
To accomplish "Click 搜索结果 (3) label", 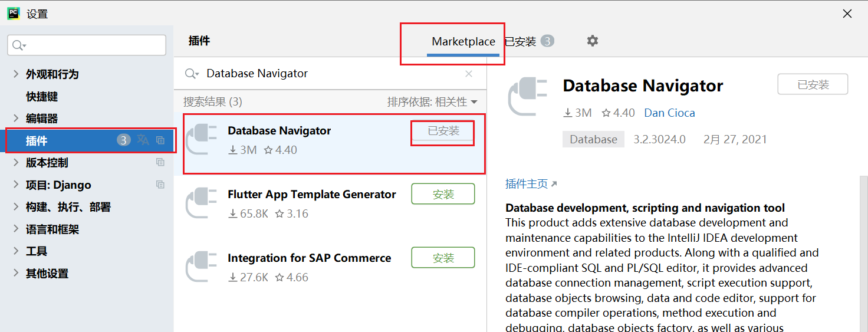I will tap(213, 102).
